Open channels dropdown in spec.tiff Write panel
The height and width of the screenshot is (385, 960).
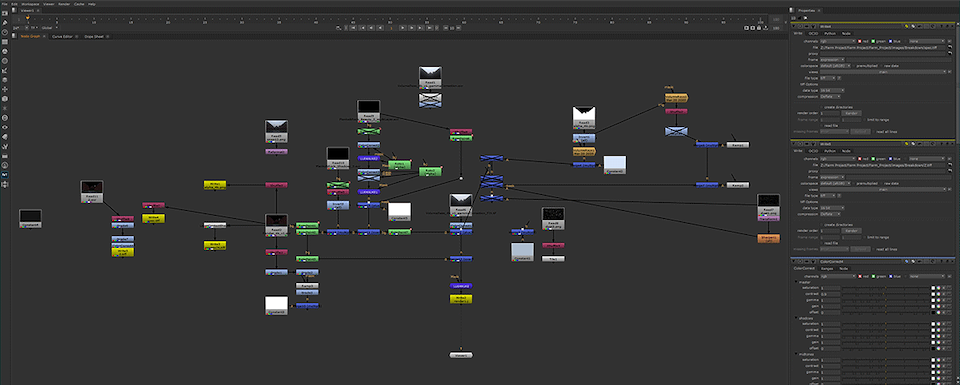[x=838, y=41]
